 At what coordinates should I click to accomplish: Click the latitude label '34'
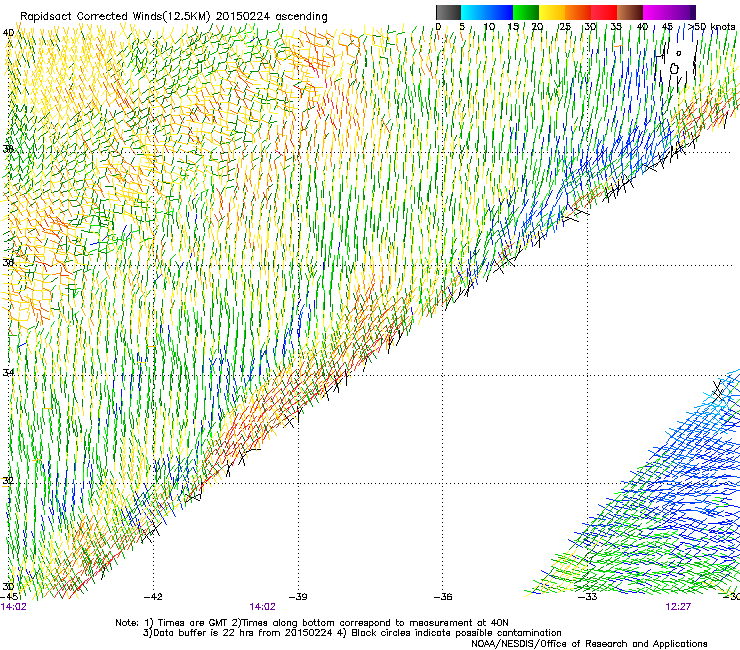(x=8, y=373)
